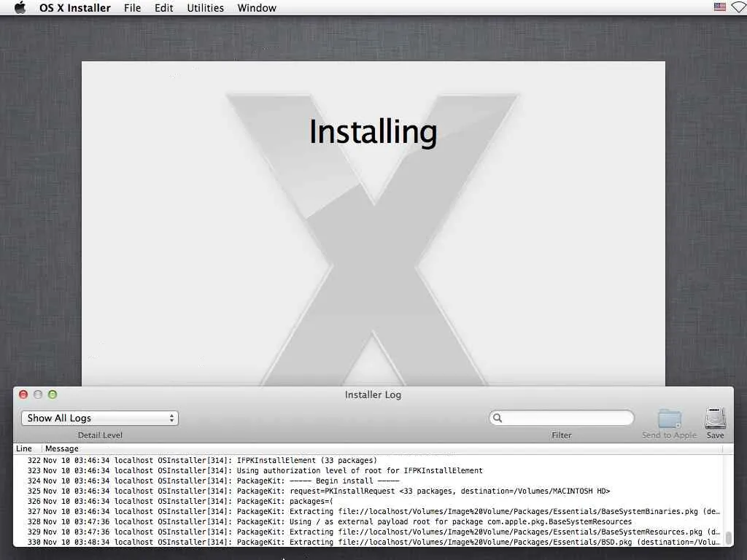The width and height of the screenshot is (747, 560).
Task: Select log line 328 external payload root
Action: point(367,522)
